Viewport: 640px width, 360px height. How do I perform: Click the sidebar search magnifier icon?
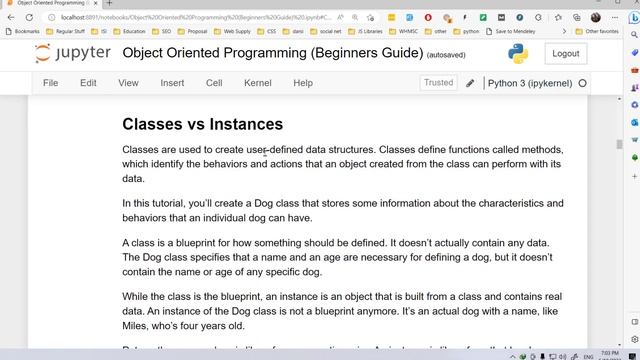tap(634, 35)
